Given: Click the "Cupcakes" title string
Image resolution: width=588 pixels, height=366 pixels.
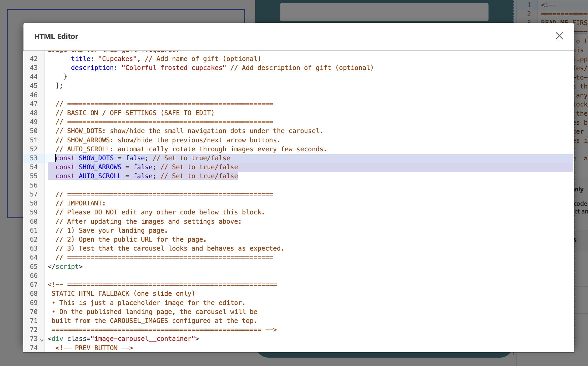Looking at the screenshot, I should point(117,59).
